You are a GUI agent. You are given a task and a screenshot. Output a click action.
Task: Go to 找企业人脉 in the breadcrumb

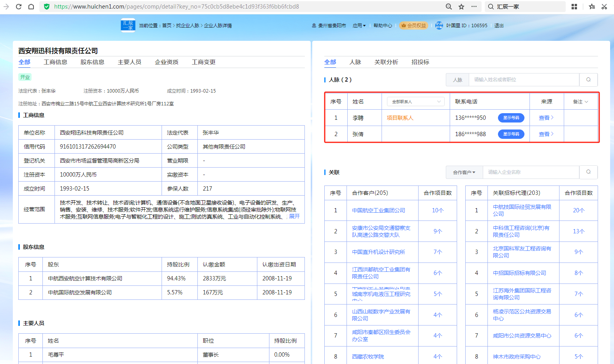pos(188,26)
